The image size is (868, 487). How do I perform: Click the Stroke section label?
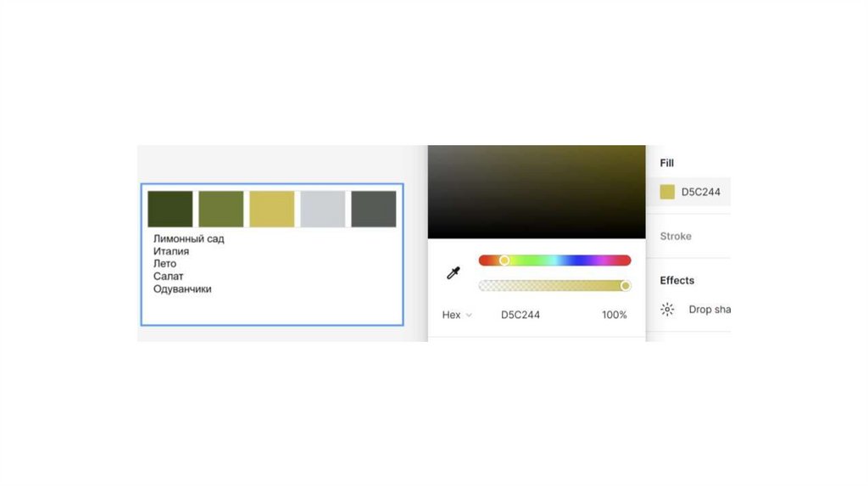pyautogui.click(x=676, y=236)
